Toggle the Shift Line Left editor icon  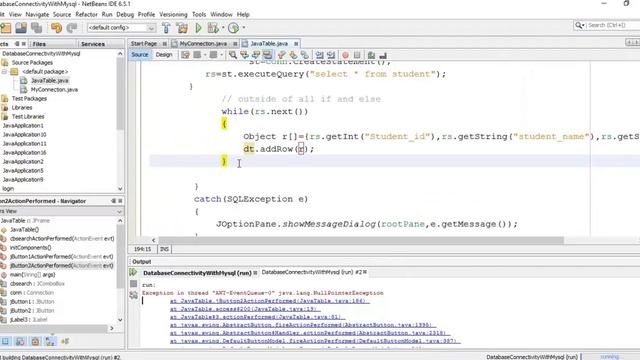[x=319, y=55]
